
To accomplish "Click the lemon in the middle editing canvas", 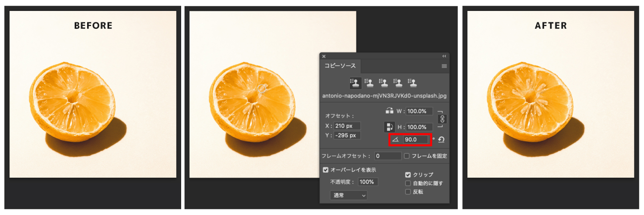I will 253,102.
